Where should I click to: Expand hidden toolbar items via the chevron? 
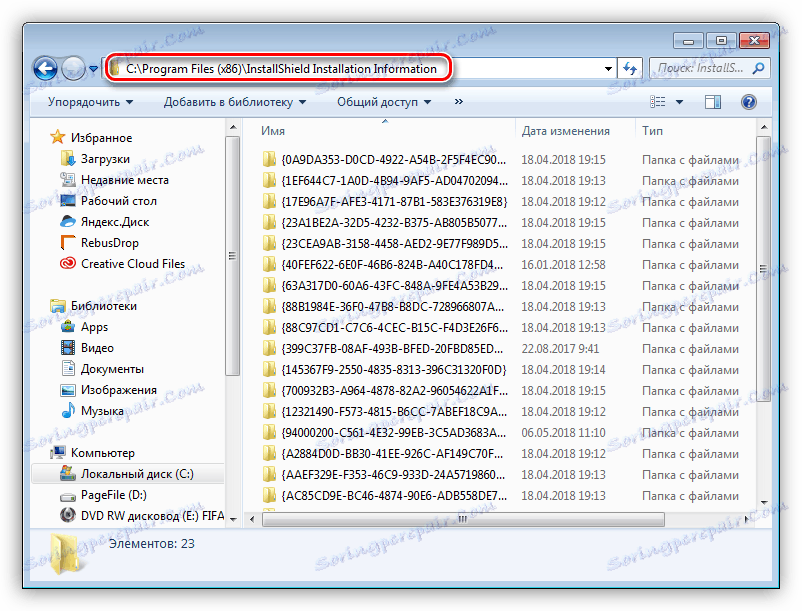[x=459, y=101]
